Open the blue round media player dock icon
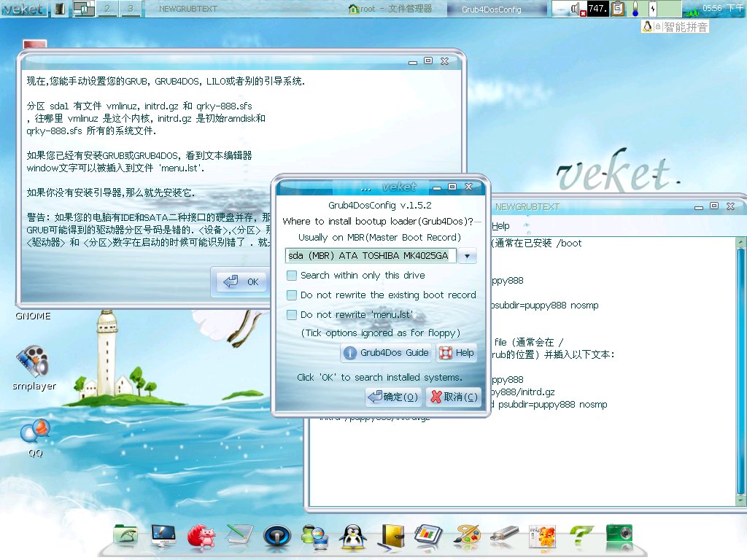The image size is (747, 560). click(276, 536)
